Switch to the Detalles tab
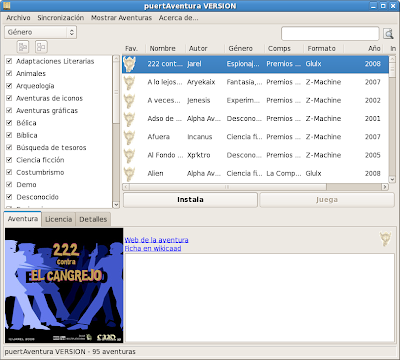The image size is (400, 360). [x=93, y=219]
